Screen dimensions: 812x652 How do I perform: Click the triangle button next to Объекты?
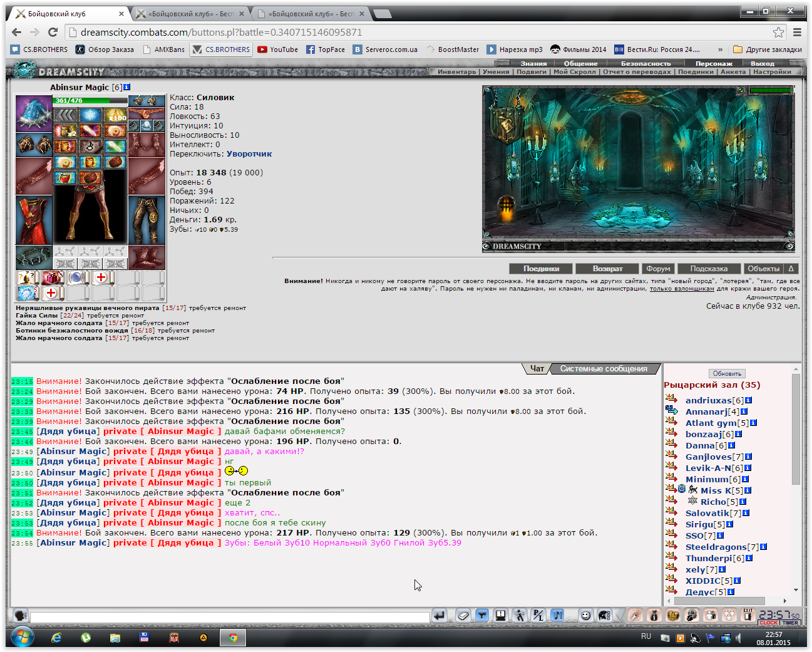[791, 269]
